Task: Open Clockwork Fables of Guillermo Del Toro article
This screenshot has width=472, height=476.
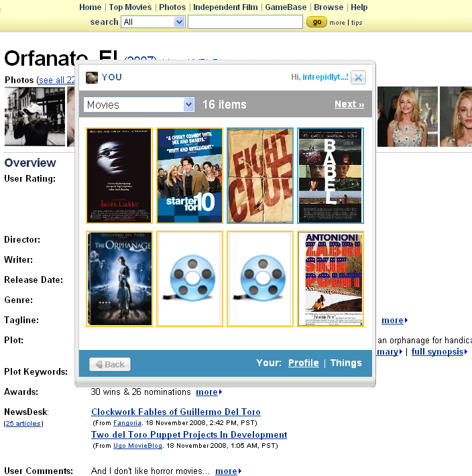Action: click(x=176, y=412)
